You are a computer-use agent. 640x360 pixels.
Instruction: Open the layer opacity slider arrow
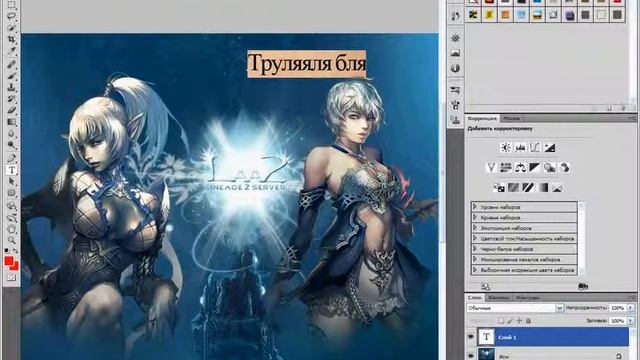pos(631,308)
